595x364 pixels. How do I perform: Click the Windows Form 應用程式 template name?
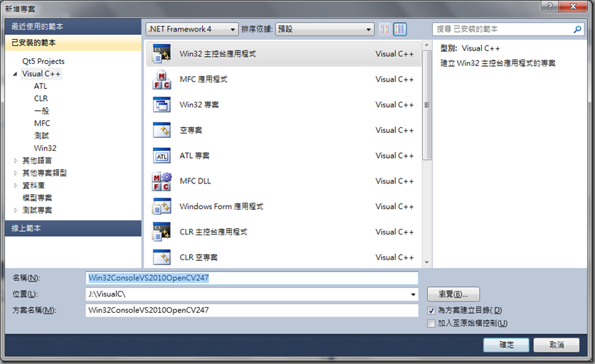(x=221, y=206)
